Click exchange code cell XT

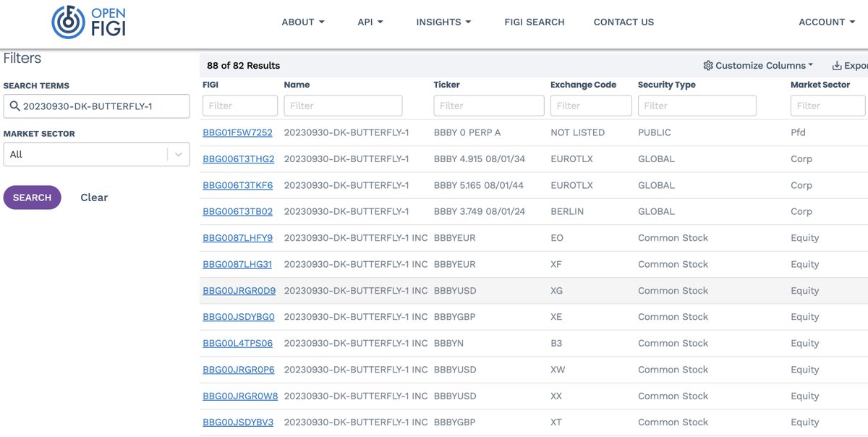click(x=556, y=422)
